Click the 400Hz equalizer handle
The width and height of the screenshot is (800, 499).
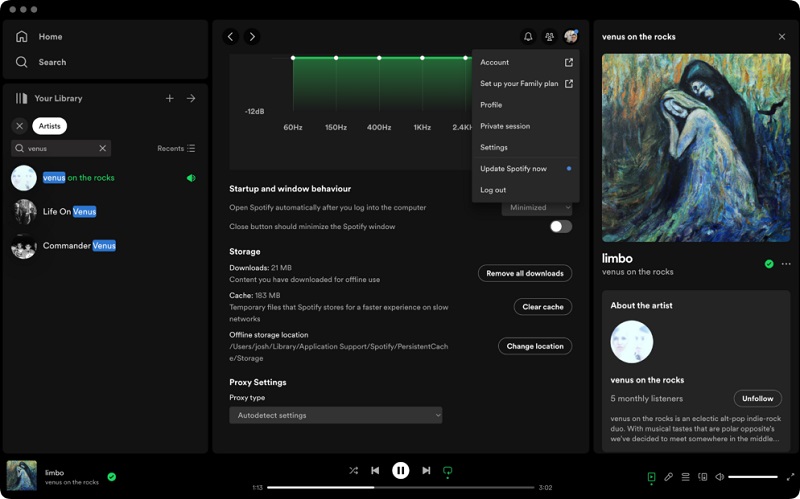[x=379, y=58]
